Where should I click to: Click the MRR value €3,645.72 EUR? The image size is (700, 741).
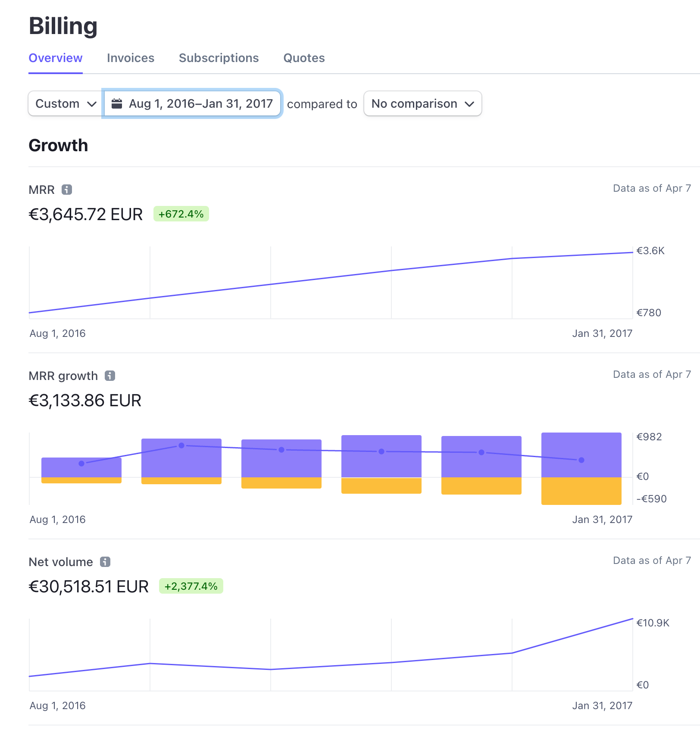tap(86, 215)
